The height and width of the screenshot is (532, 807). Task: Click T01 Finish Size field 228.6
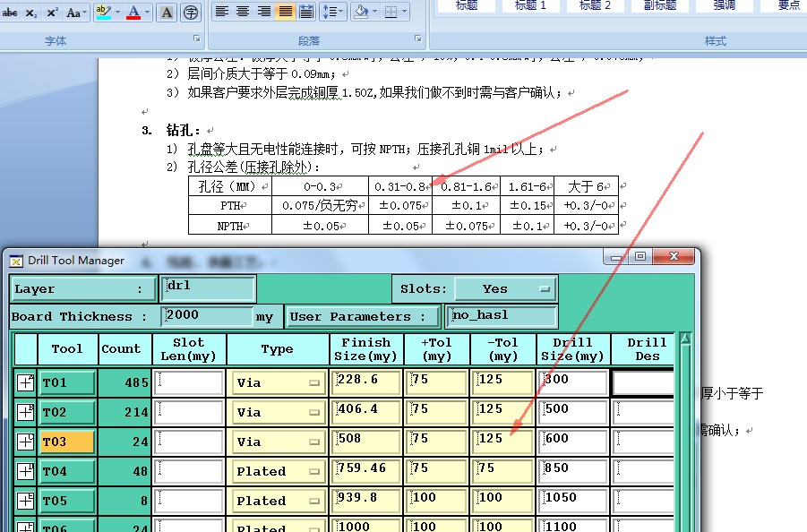(366, 382)
